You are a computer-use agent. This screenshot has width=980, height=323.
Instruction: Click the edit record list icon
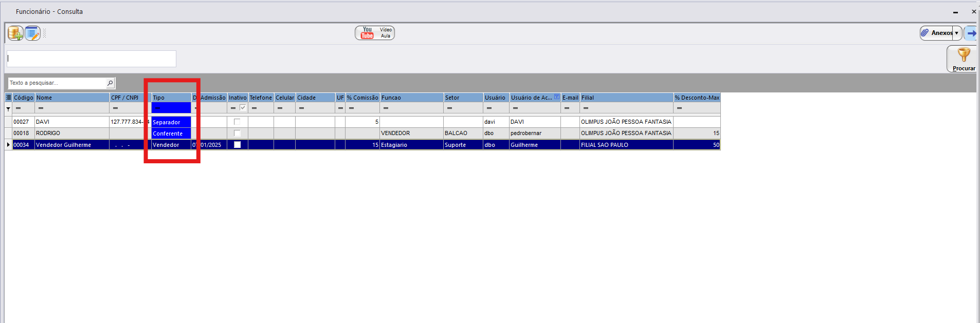point(32,33)
